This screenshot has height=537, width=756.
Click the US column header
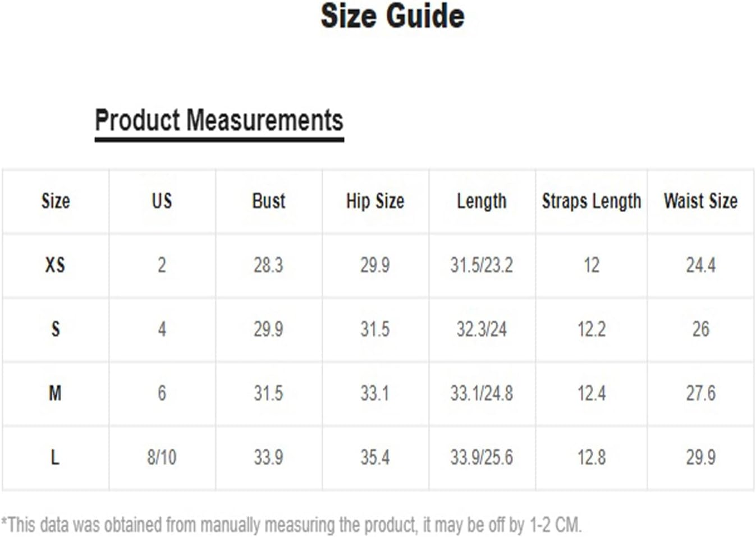tap(162, 201)
